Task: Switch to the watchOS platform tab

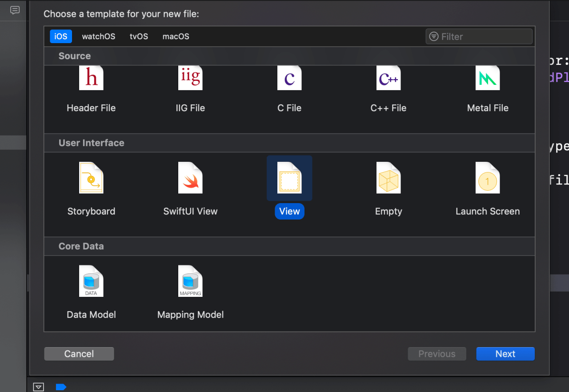Action: click(99, 36)
